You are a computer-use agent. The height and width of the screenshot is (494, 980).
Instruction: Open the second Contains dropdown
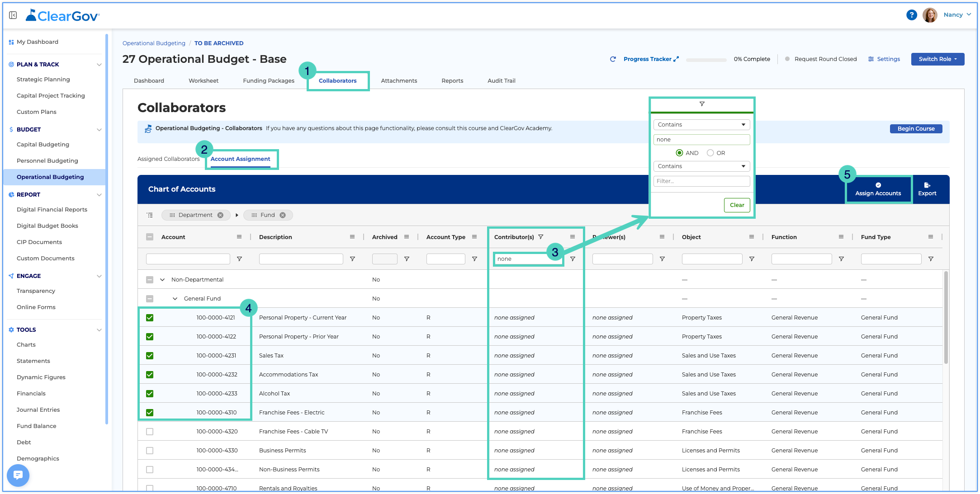point(701,166)
